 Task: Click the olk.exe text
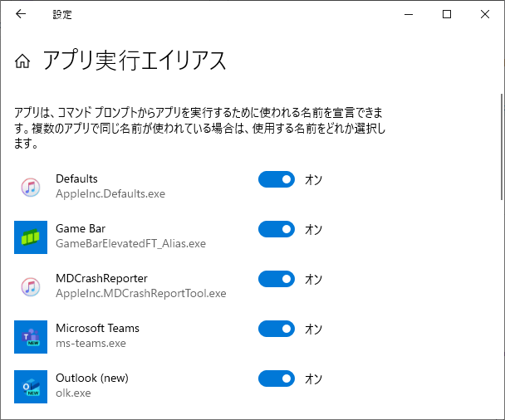pos(73,393)
